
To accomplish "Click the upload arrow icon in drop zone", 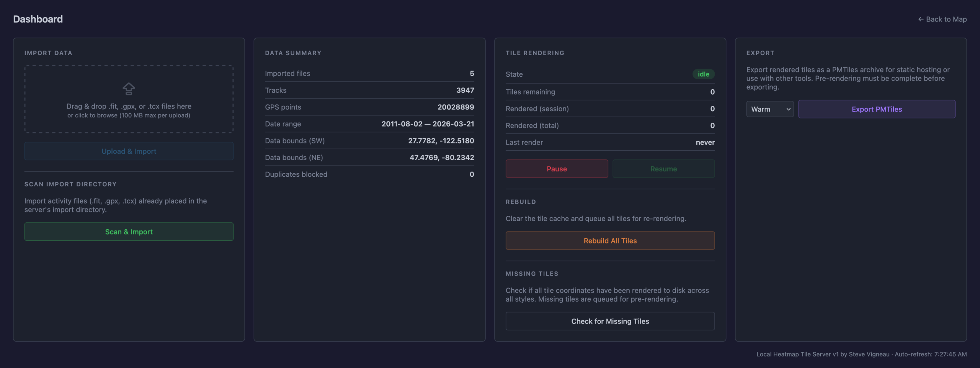I will [129, 89].
